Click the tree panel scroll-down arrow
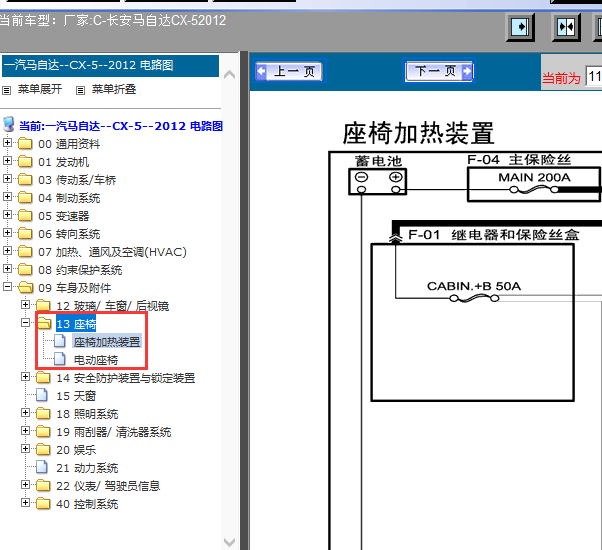The image size is (602, 550). tap(229, 542)
